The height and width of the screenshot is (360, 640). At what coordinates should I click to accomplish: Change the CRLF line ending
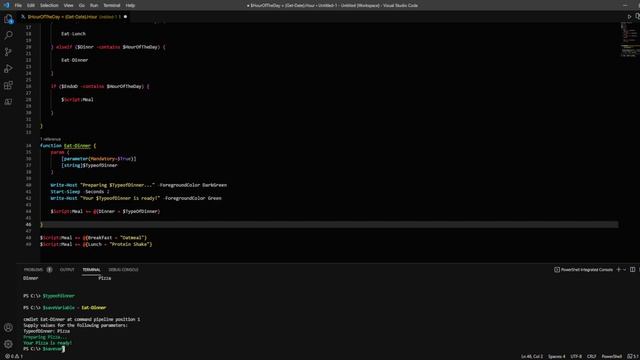[x=591, y=356]
